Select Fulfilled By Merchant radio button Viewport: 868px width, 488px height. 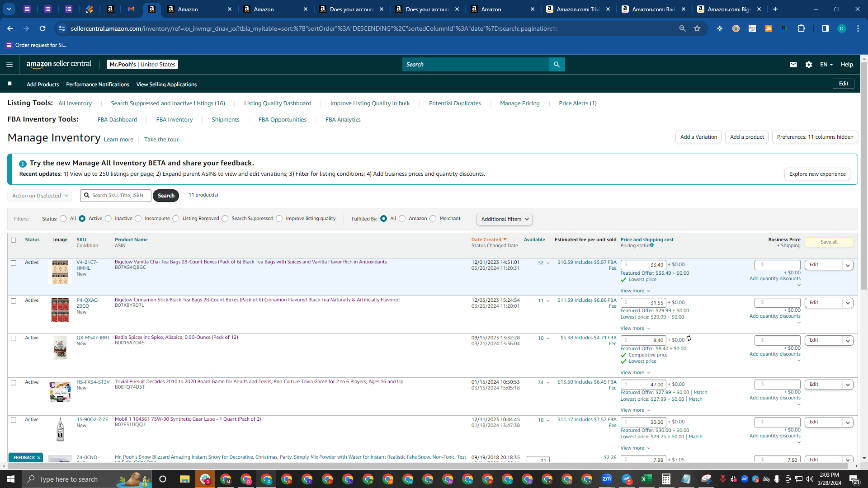click(433, 219)
